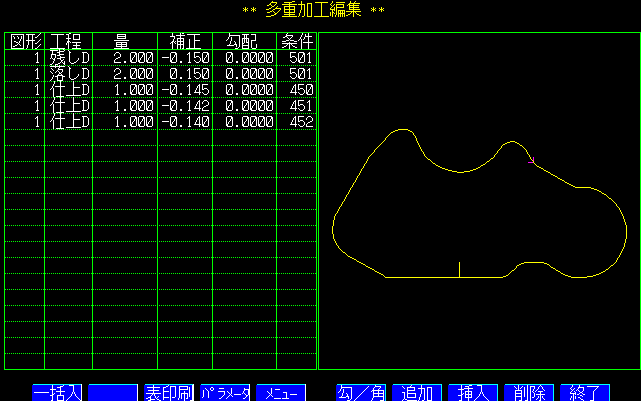
Task: Select the condition 451 cell
Action: (301, 106)
